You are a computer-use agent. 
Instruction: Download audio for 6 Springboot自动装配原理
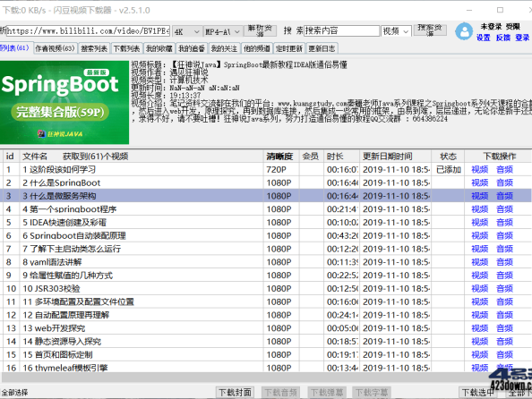pyautogui.click(x=504, y=235)
